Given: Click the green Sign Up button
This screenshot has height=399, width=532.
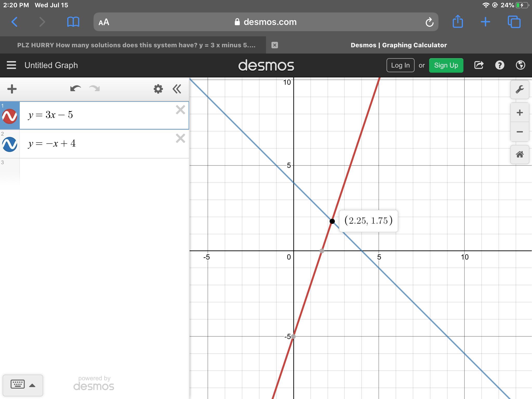Looking at the screenshot, I should click(446, 65).
